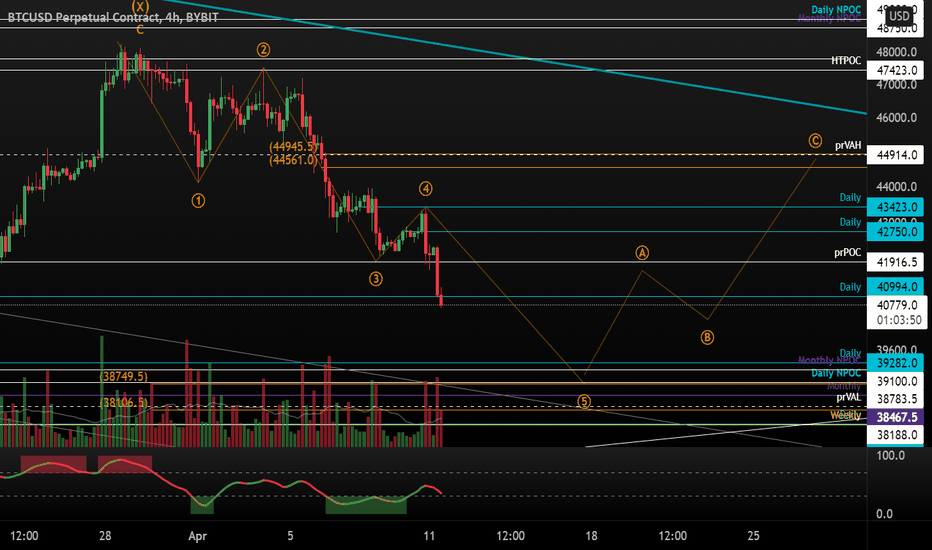Select the 38188.0 price tag

(x=896, y=435)
